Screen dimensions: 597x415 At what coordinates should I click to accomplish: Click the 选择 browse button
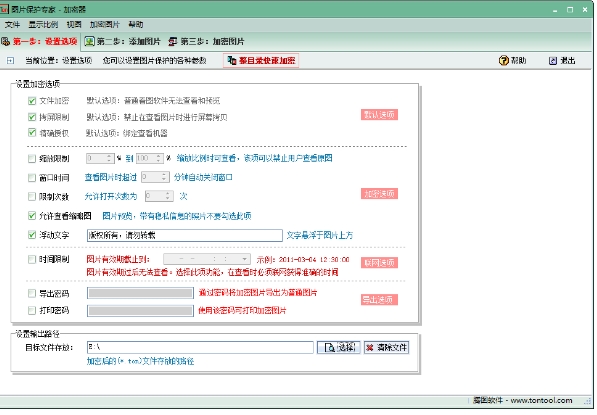338,347
